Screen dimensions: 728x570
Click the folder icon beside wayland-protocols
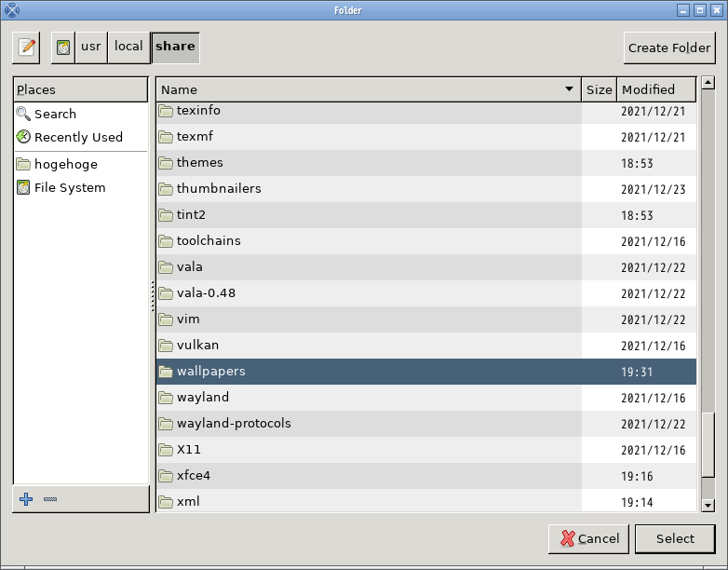pyautogui.click(x=166, y=423)
